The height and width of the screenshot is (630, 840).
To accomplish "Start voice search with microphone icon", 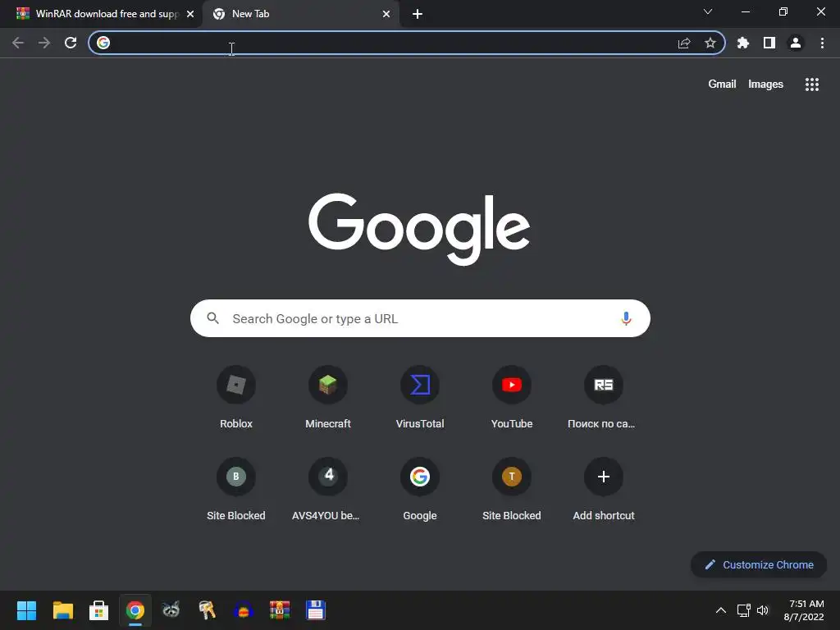I will 626,319.
